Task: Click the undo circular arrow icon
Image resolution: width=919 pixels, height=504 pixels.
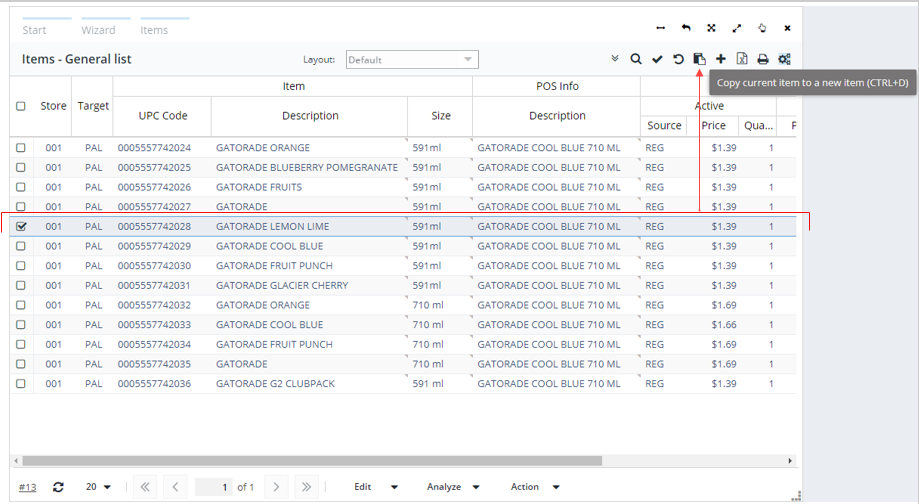Action: tap(678, 59)
